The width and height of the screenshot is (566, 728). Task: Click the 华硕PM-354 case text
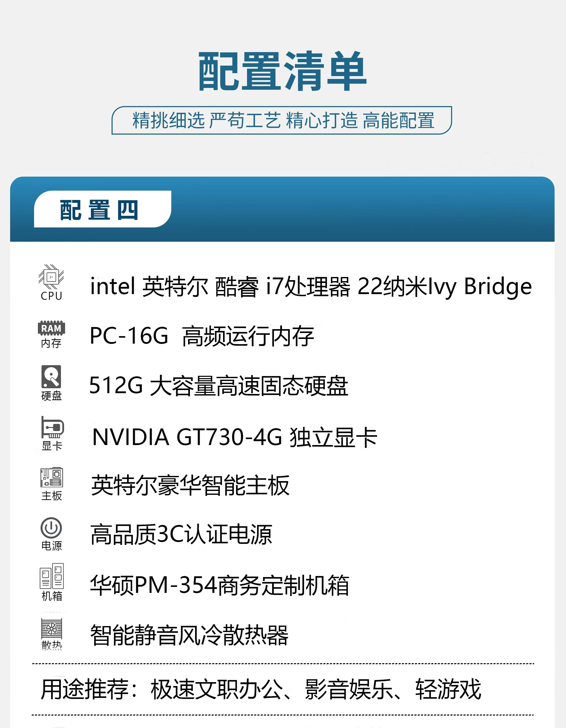tap(220, 585)
